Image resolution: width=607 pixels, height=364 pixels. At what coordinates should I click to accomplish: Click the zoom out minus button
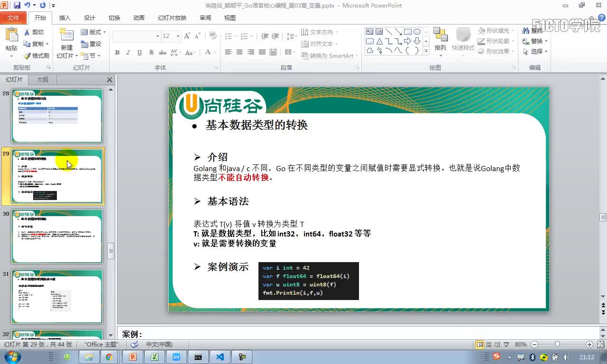pos(534,345)
